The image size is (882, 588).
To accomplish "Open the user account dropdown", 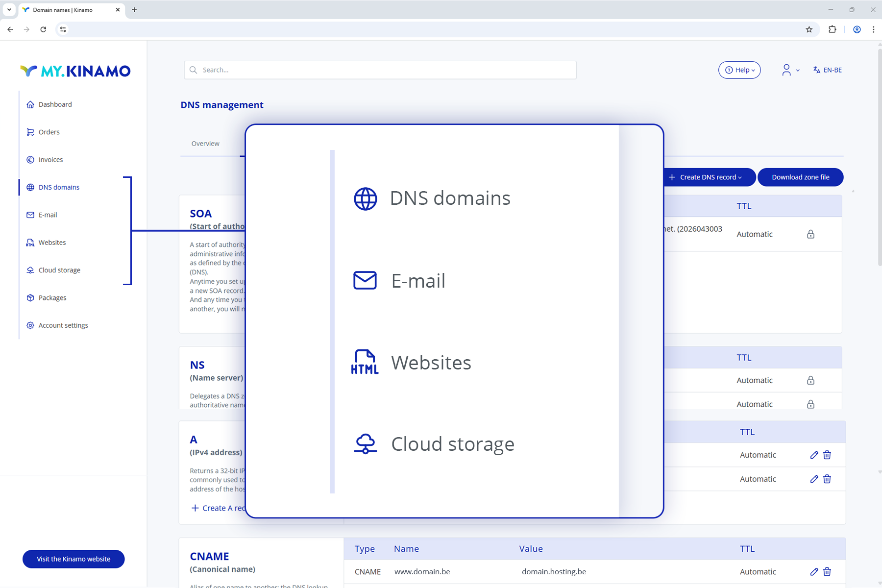I will [790, 70].
